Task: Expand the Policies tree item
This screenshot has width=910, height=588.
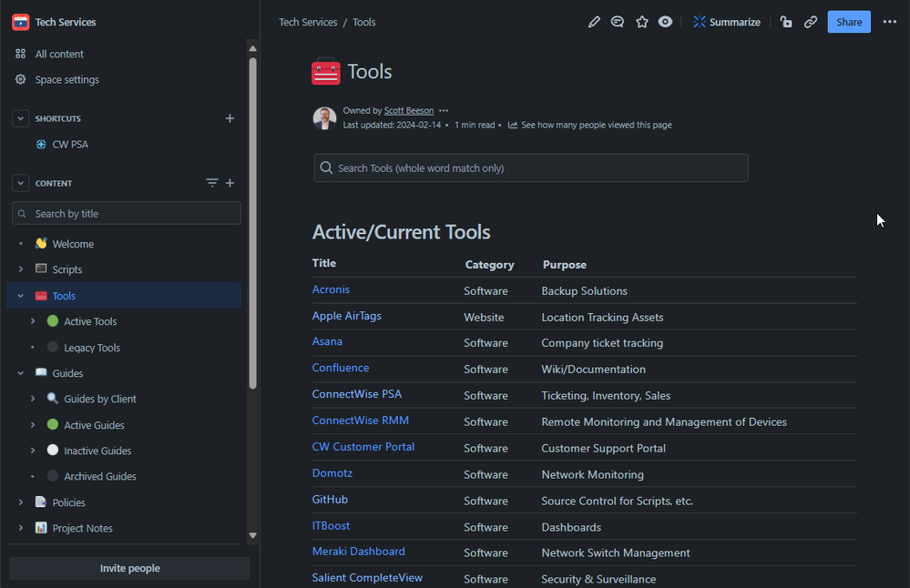Action: tap(21, 502)
